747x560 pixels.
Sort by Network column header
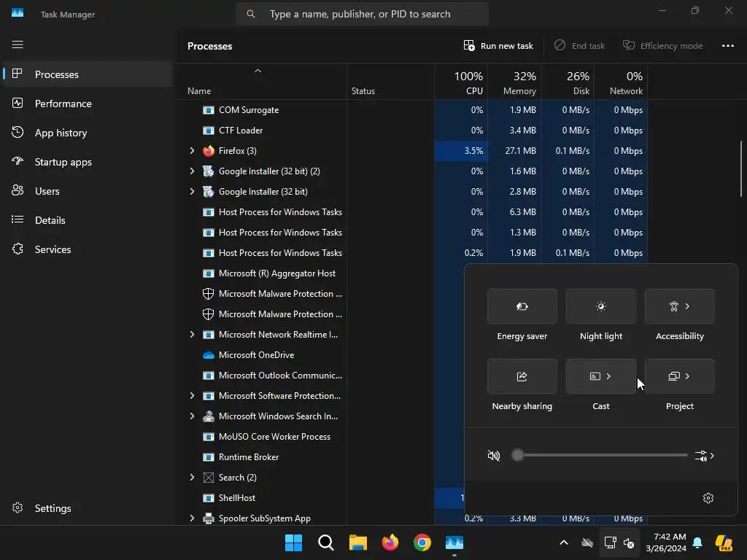[621, 82]
